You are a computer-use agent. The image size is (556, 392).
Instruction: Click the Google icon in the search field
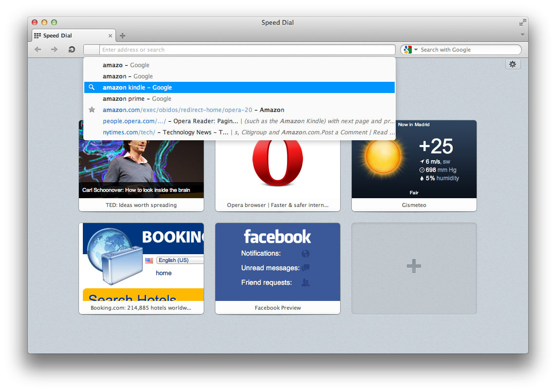407,49
